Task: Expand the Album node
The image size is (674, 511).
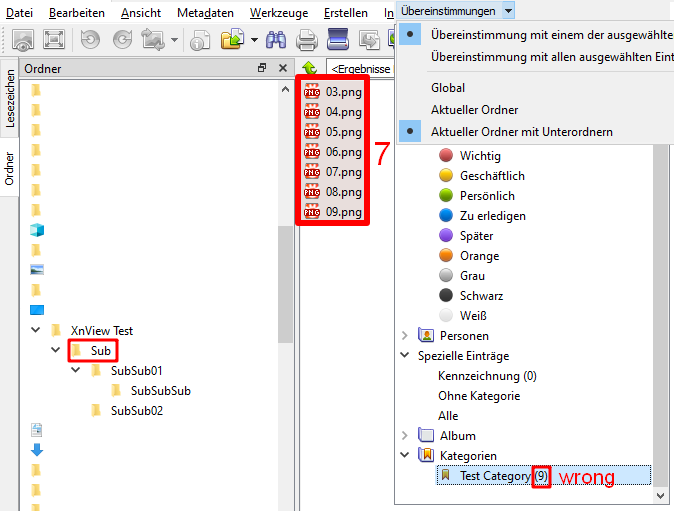Action: coord(404,436)
